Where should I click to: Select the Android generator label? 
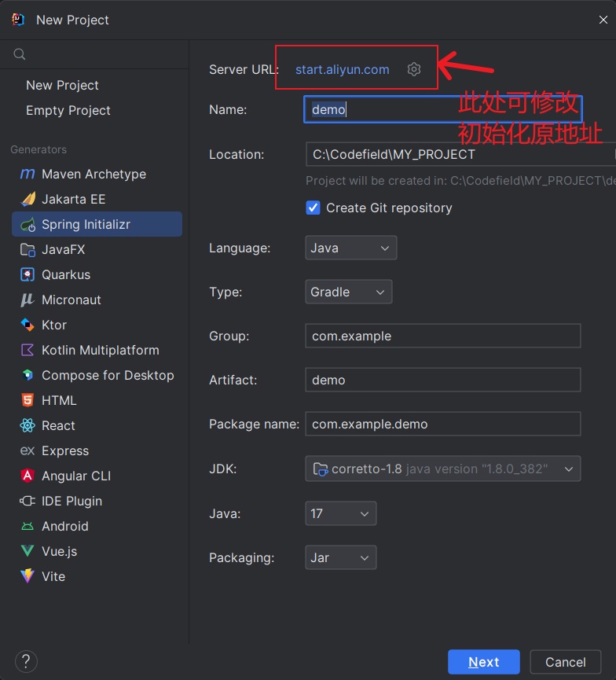tap(65, 526)
